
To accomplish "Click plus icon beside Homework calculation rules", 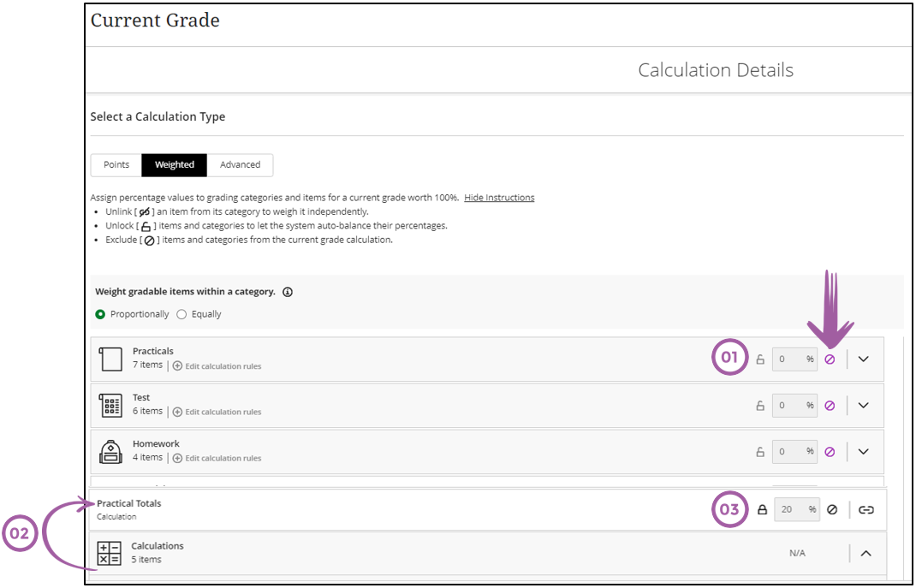I will tap(177, 458).
